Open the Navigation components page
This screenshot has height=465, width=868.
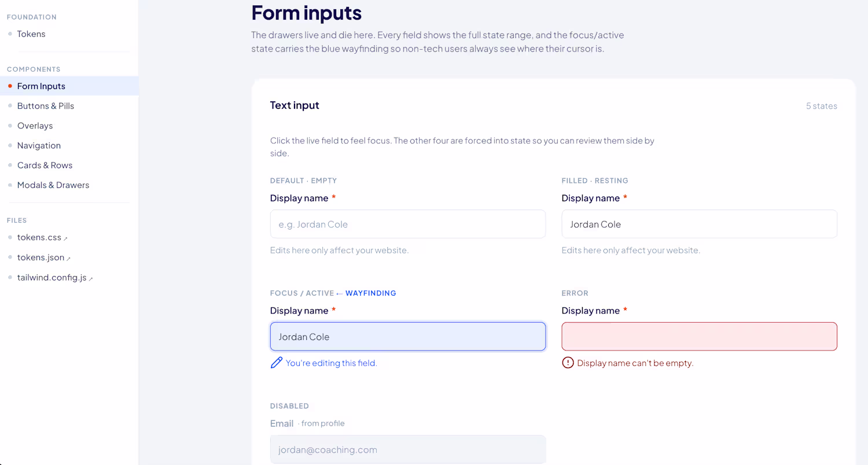coord(39,146)
